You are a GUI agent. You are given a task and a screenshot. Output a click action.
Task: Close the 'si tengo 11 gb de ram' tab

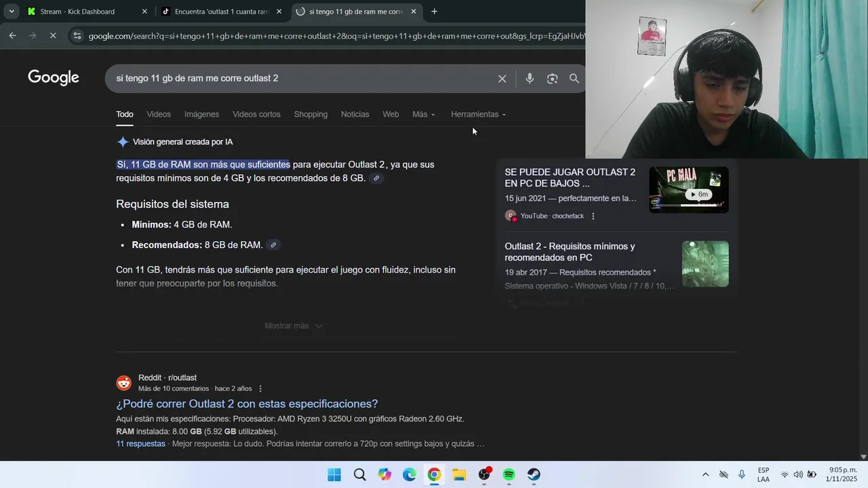(414, 12)
